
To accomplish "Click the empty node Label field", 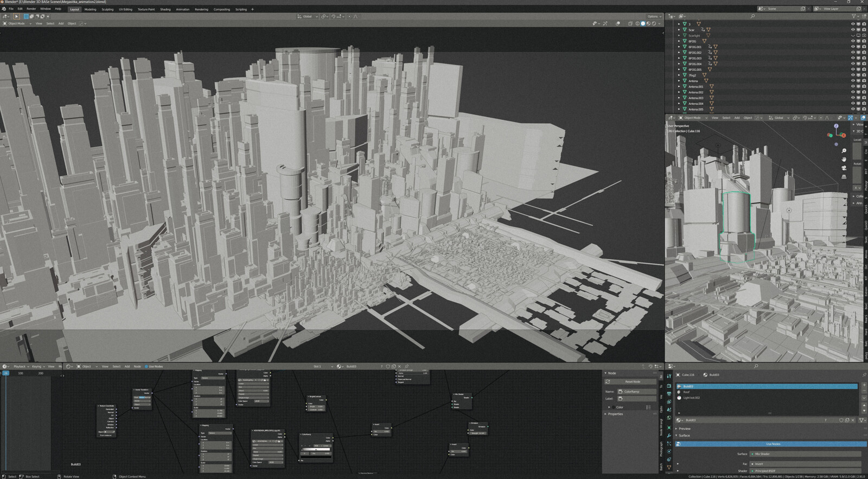I will pyautogui.click(x=637, y=398).
